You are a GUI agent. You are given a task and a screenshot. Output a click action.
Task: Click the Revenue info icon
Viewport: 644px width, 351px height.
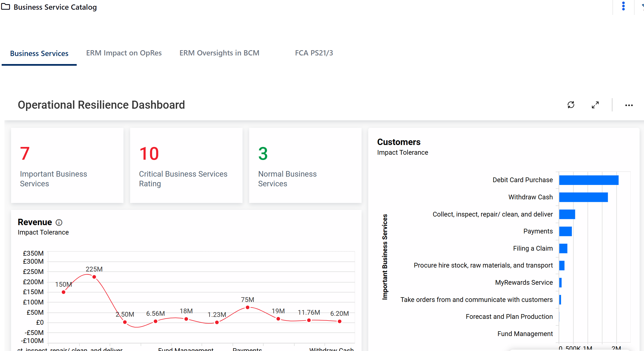[59, 222]
